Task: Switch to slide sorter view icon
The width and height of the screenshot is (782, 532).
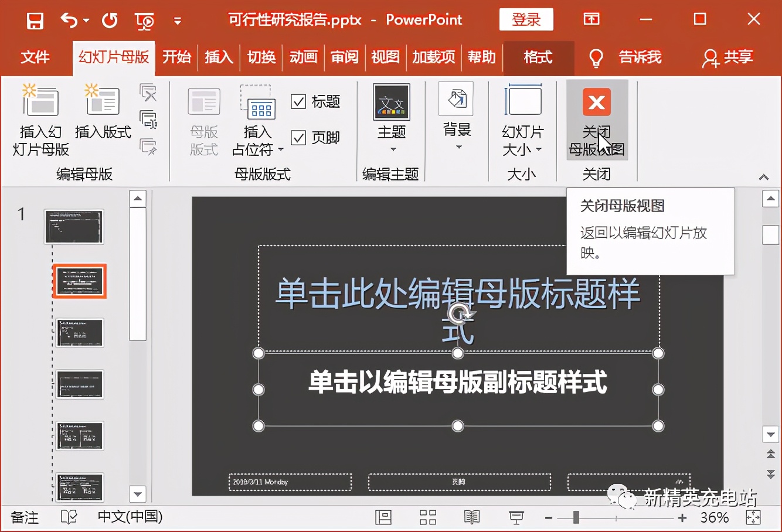Action: 427,517
